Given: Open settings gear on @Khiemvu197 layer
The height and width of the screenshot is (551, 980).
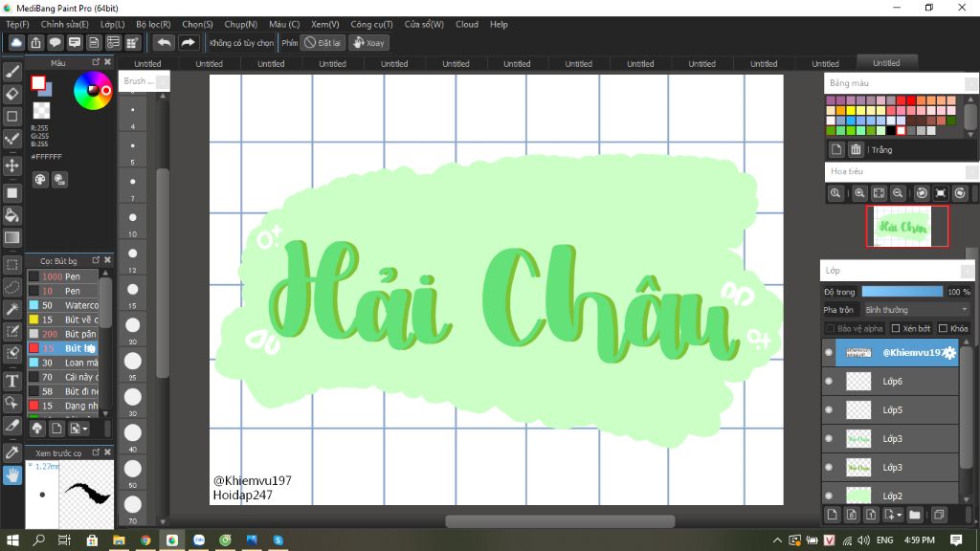Looking at the screenshot, I should coord(949,353).
